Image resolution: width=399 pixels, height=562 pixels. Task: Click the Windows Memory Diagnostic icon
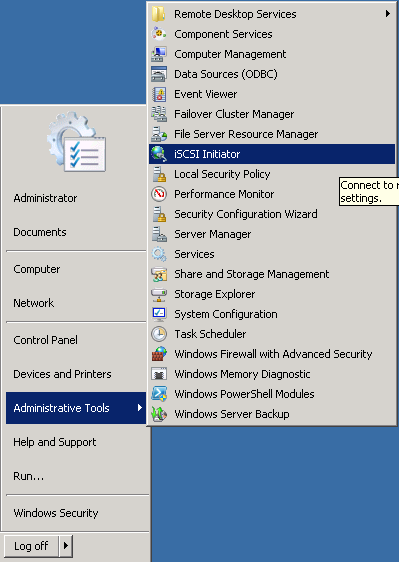pos(159,374)
